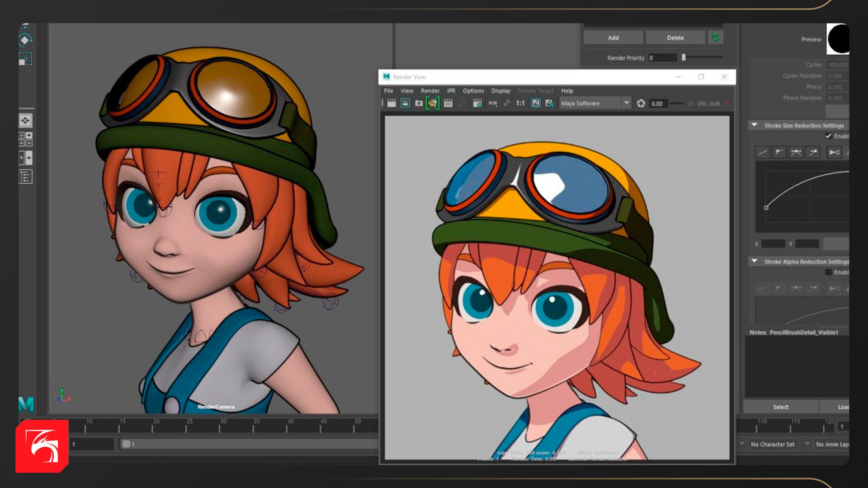Click the flip curve icon under Stroke Alpha Reduction

pyautogui.click(x=834, y=288)
